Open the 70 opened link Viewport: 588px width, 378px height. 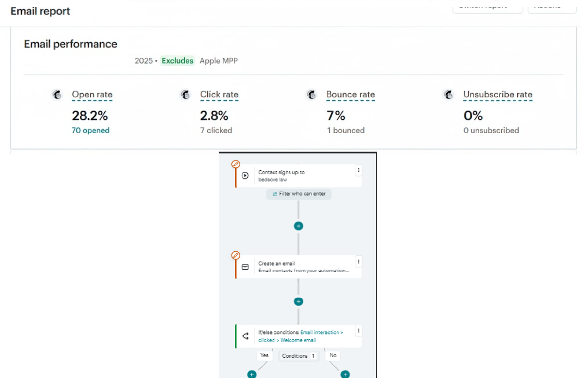(x=90, y=131)
